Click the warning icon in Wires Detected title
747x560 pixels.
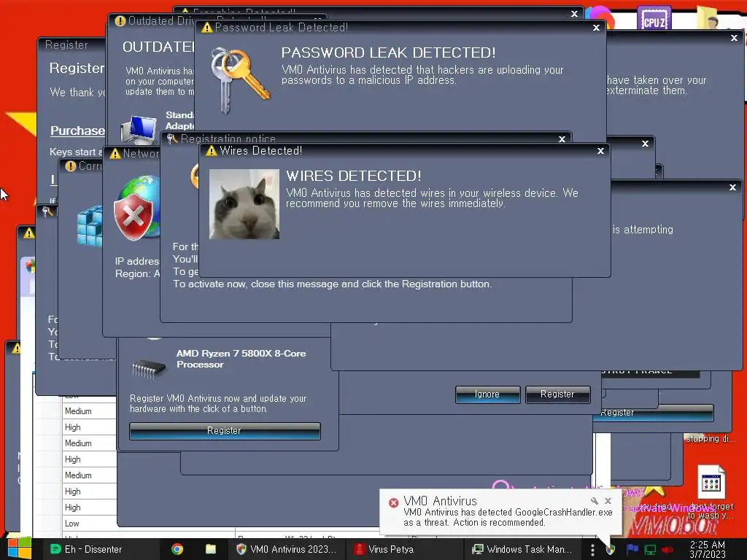point(211,151)
